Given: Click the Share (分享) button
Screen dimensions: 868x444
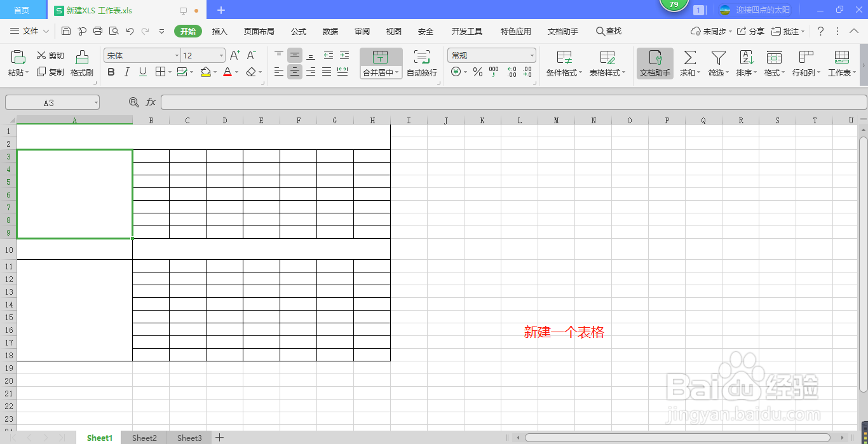Looking at the screenshot, I should coord(750,31).
